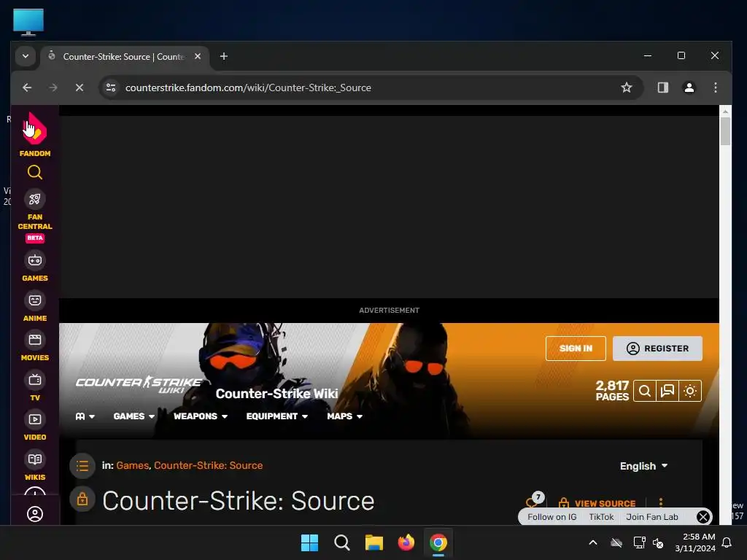Open the Games category link

[133, 466]
